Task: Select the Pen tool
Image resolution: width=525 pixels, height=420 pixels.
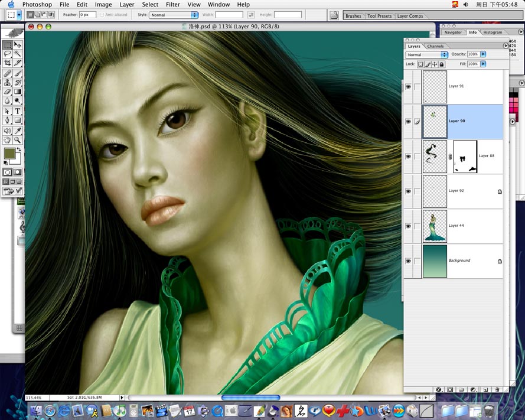Action: (7, 121)
